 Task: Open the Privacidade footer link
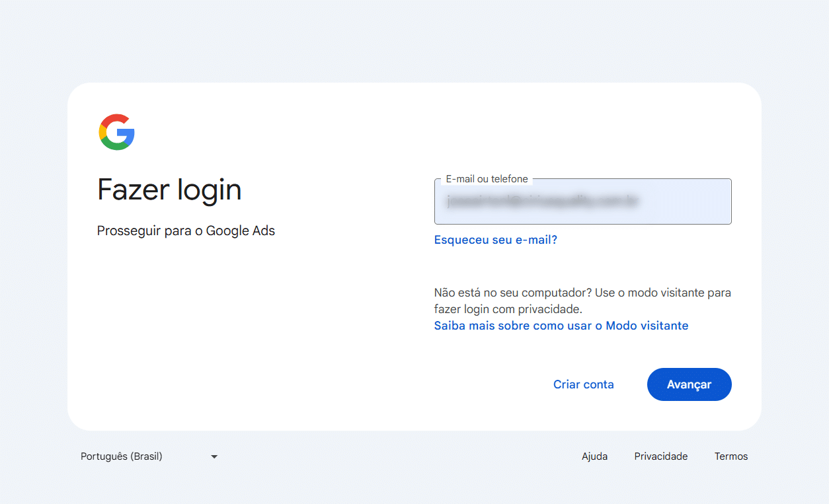click(661, 456)
